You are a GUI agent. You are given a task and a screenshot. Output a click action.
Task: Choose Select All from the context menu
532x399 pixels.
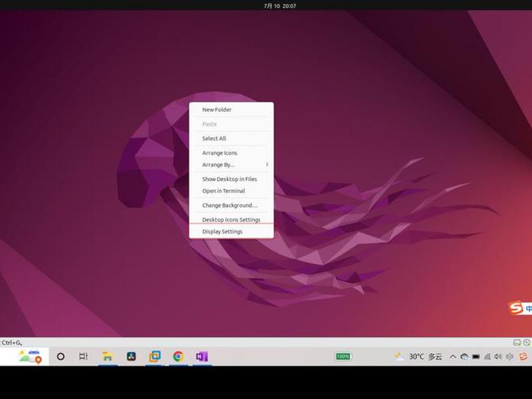231,138
